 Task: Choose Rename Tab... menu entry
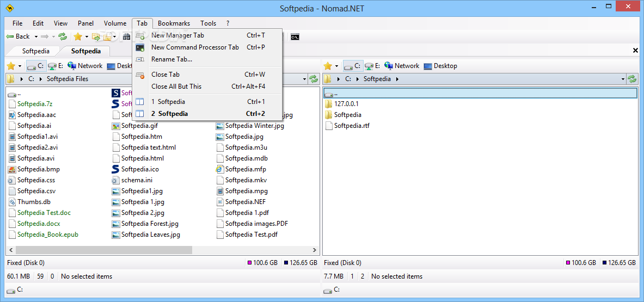pos(207,59)
